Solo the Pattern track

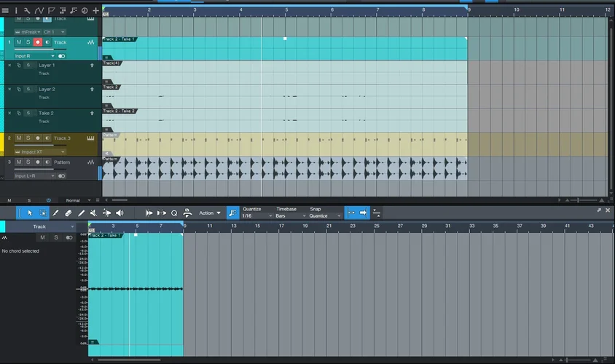28,162
